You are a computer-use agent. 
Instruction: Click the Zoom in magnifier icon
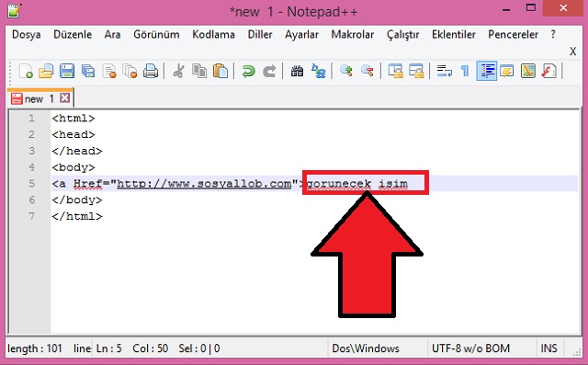click(345, 71)
